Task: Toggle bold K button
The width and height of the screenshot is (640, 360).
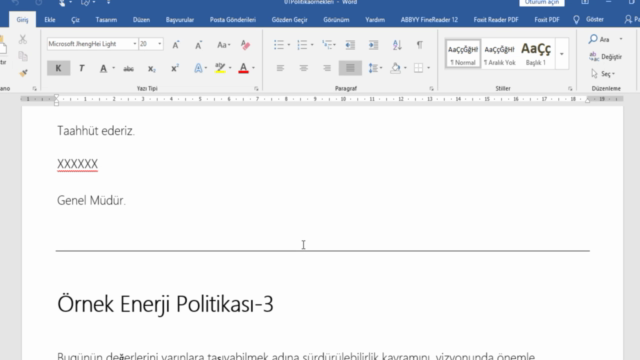Action: tap(58, 68)
